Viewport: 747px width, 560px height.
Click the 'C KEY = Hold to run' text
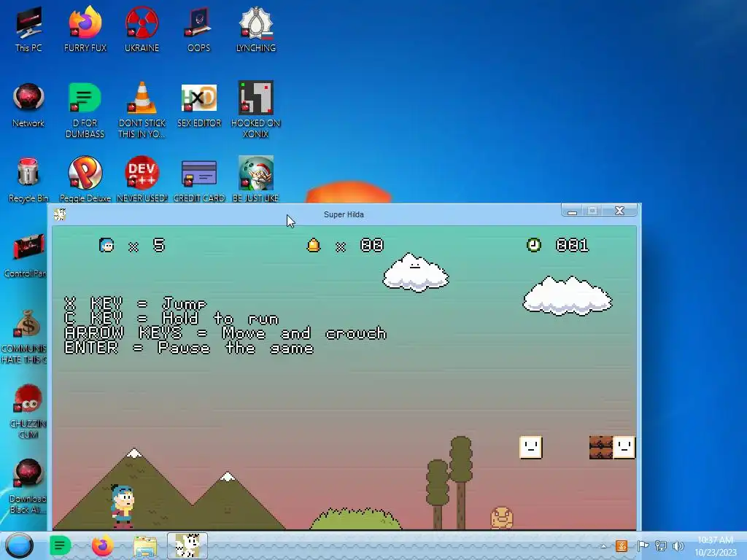click(171, 318)
